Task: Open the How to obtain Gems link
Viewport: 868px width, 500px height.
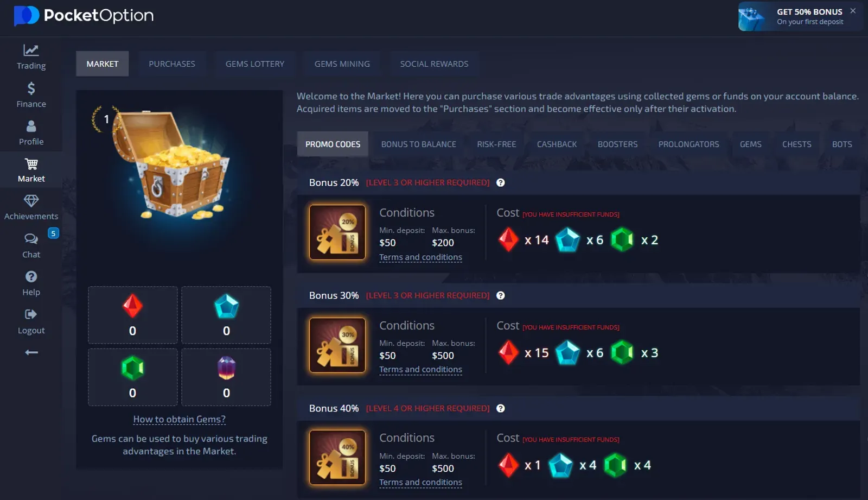Action: pos(179,419)
